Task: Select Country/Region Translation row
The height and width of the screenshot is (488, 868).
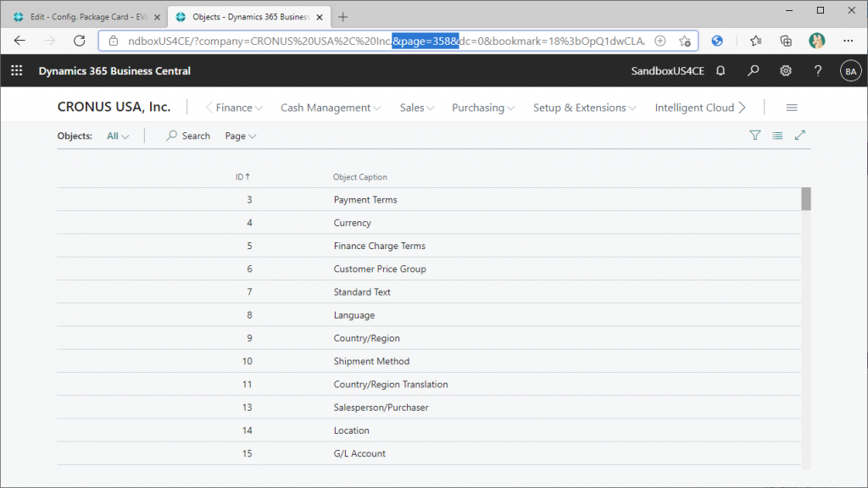Action: (x=428, y=384)
